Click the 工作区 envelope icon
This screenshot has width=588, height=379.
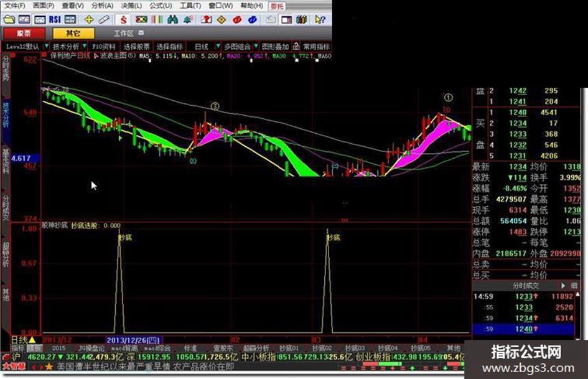(x=141, y=33)
